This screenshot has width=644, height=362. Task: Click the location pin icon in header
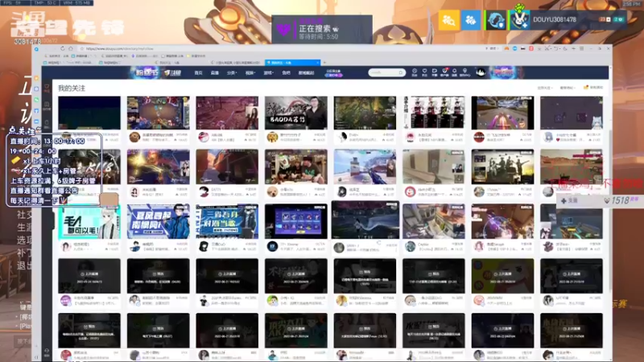point(464,72)
